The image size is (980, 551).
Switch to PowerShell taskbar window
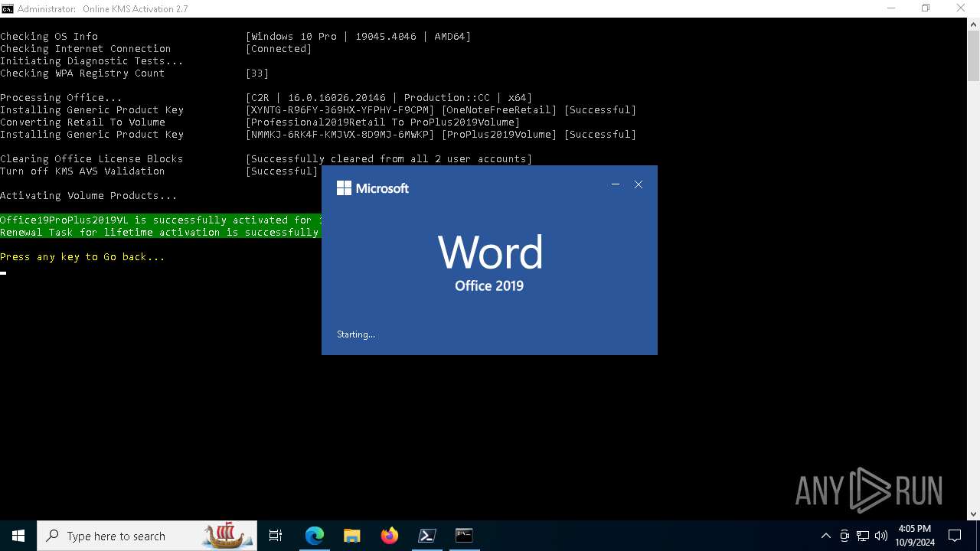click(427, 536)
